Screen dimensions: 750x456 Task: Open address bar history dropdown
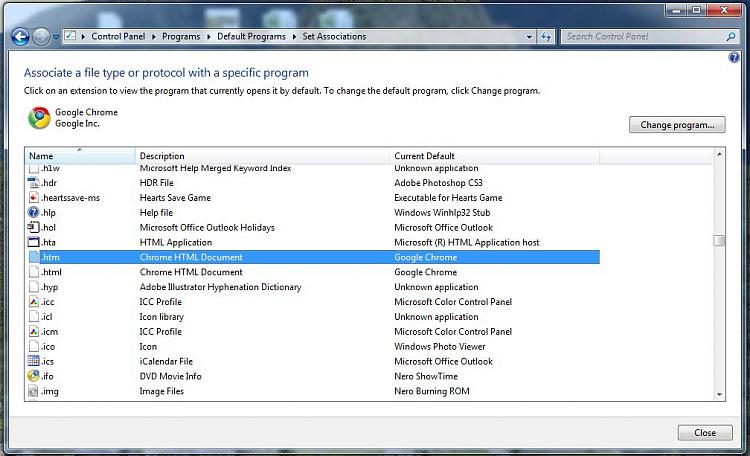pos(529,37)
